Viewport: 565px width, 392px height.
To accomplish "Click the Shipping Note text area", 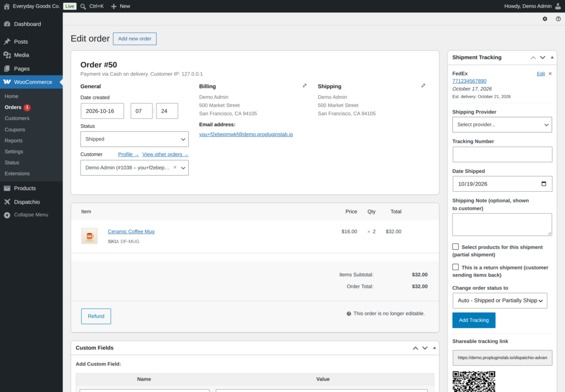I will (x=502, y=224).
